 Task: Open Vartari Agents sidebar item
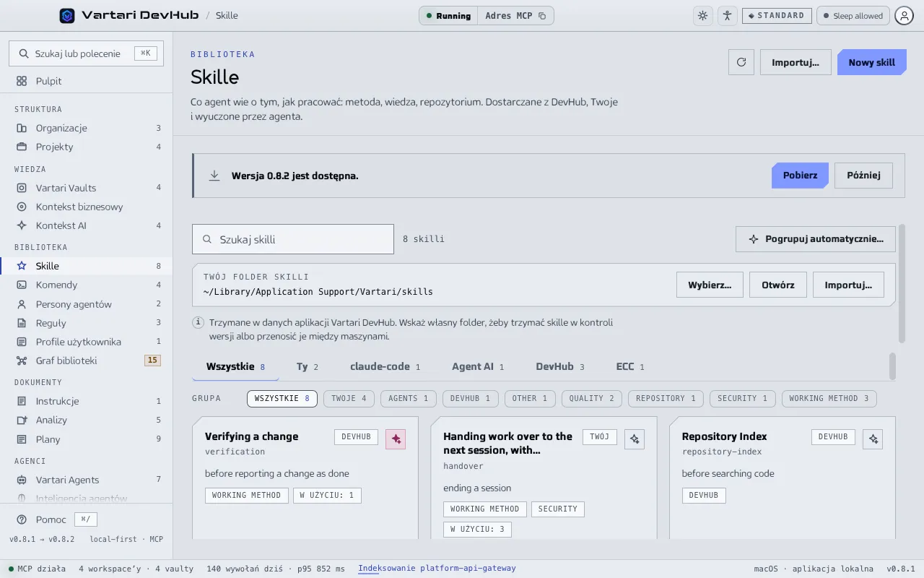(87, 480)
